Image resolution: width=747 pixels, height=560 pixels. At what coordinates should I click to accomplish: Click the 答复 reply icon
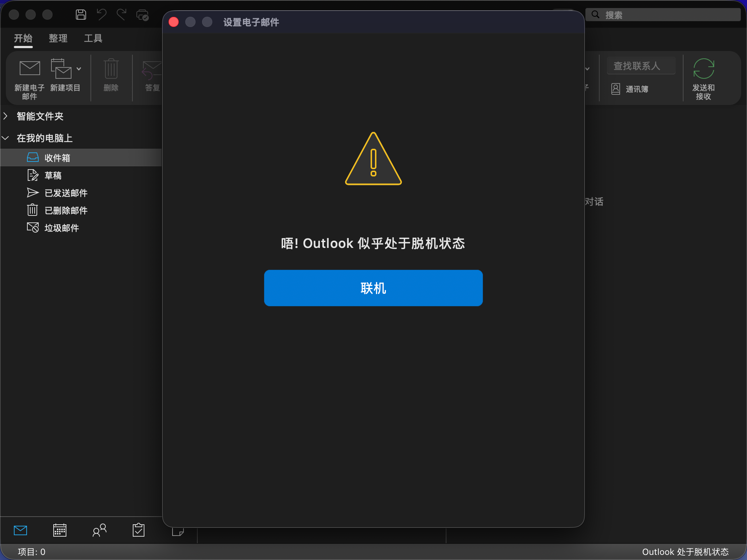click(152, 70)
